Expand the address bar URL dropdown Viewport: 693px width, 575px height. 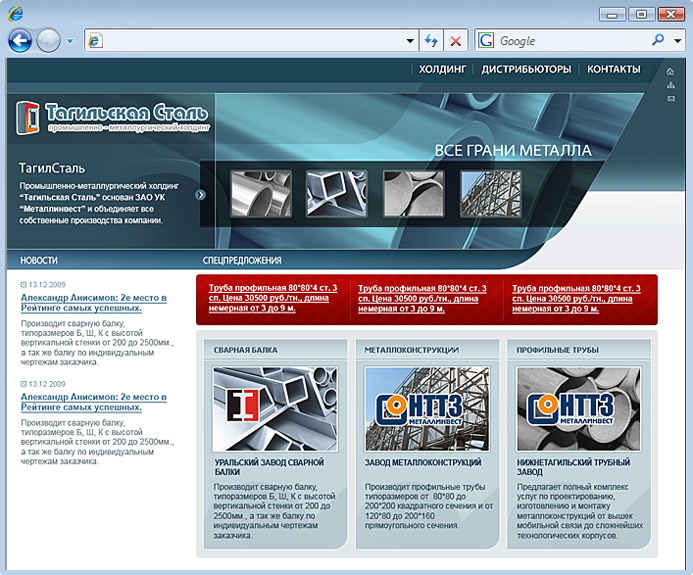point(410,41)
